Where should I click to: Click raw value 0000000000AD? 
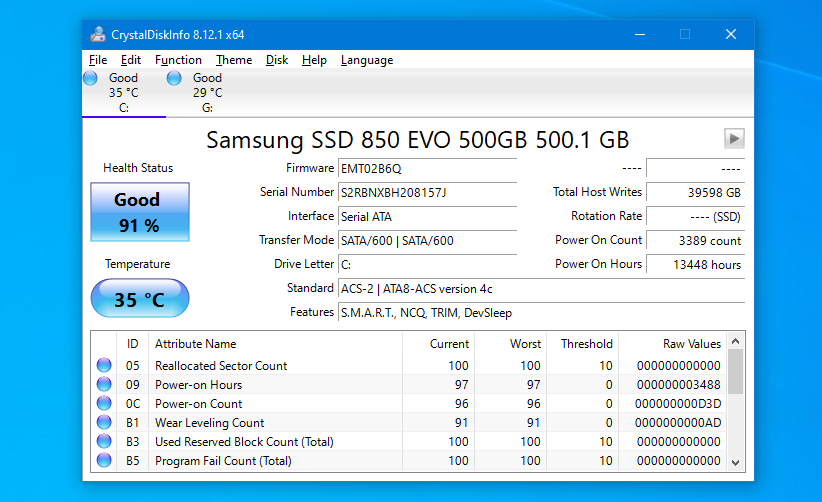(x=678, y=423)
